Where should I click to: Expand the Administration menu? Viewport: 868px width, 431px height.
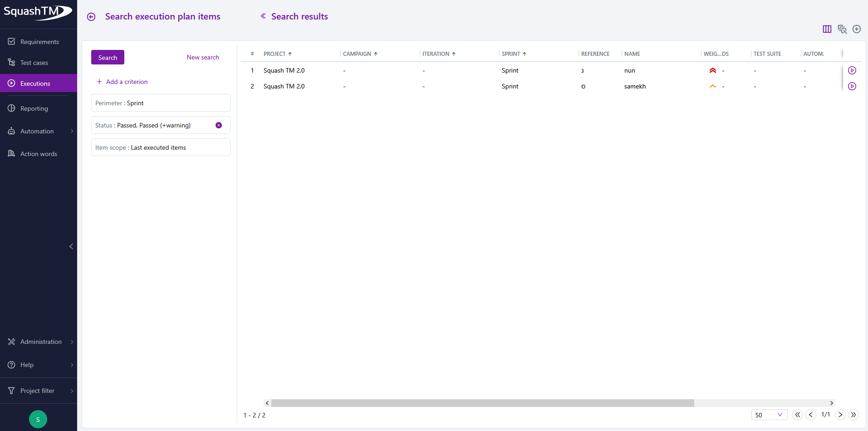coord(40,342)
